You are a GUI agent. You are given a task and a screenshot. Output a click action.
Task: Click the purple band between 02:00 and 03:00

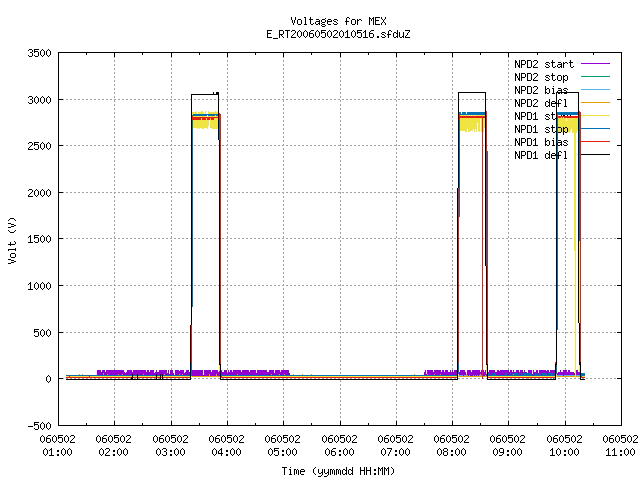click(144, 372)
